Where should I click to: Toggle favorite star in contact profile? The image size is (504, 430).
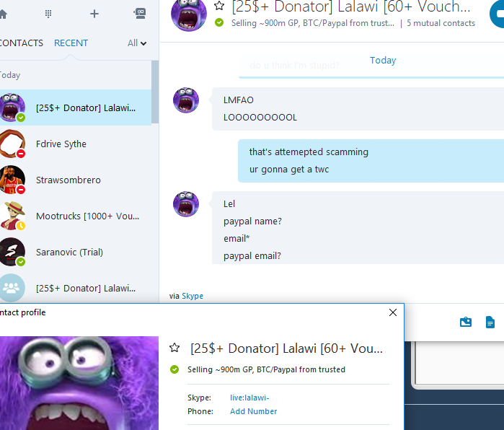174,348
